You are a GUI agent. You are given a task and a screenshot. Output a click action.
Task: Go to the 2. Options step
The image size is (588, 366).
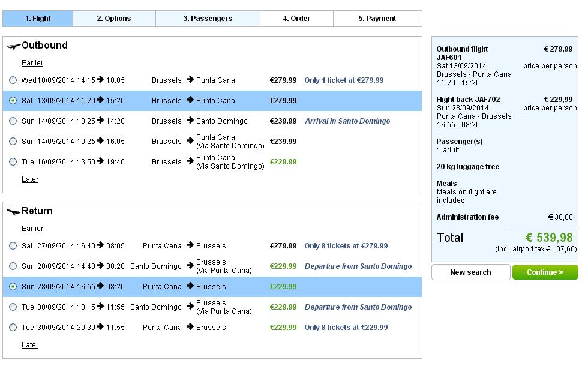[x=114, y=19]
